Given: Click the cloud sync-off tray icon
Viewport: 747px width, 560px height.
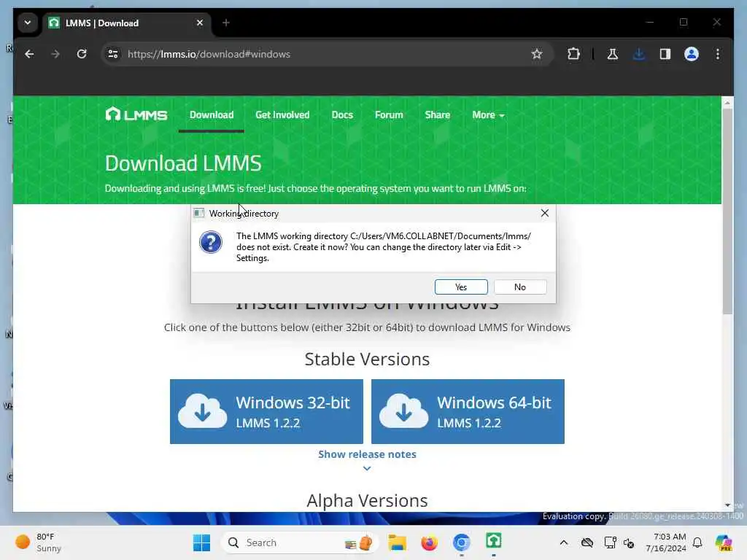Looking at the screenshot, I should 587,542.
